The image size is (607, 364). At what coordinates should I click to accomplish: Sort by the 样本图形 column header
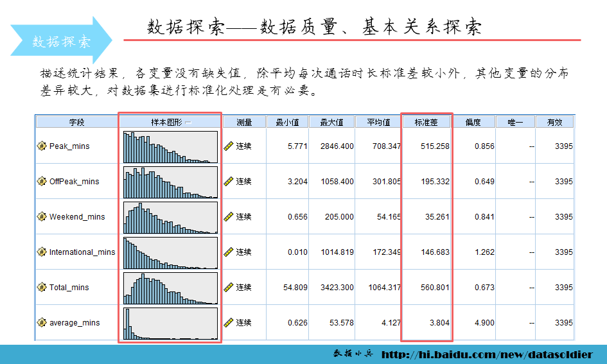click(170, 122)
